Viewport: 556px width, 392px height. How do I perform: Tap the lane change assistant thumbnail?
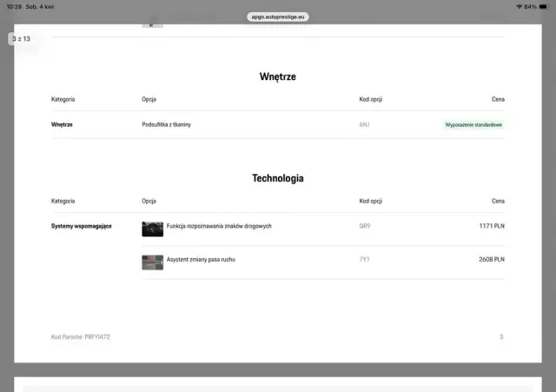pos(152,262)
